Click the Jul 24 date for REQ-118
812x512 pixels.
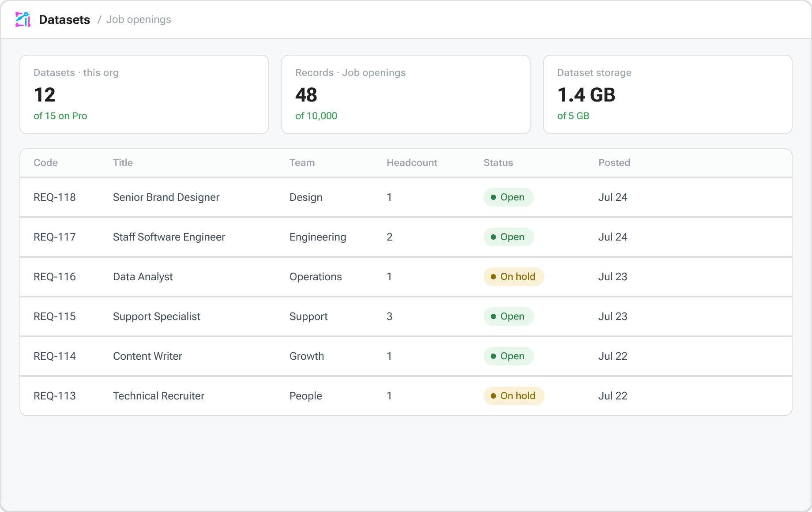tap(613, 197)
